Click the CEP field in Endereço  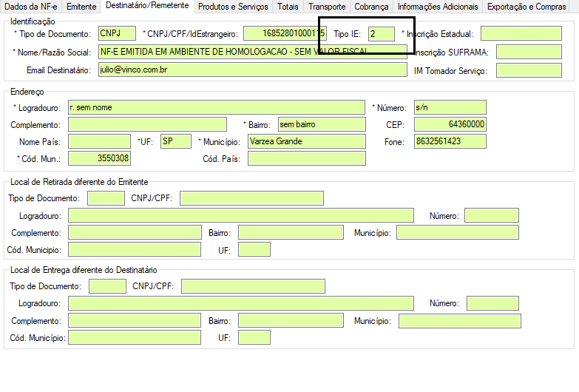450,124
